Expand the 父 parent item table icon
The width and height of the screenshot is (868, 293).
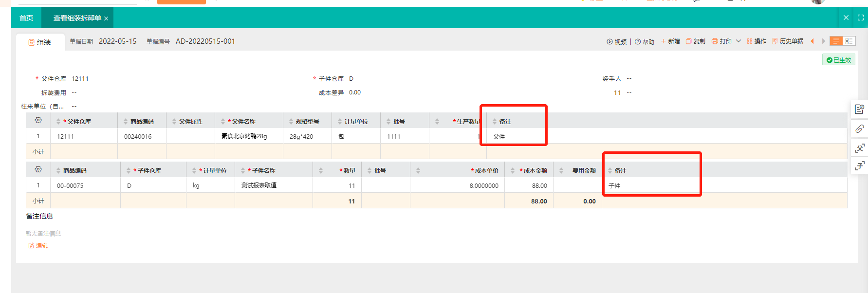860,148
